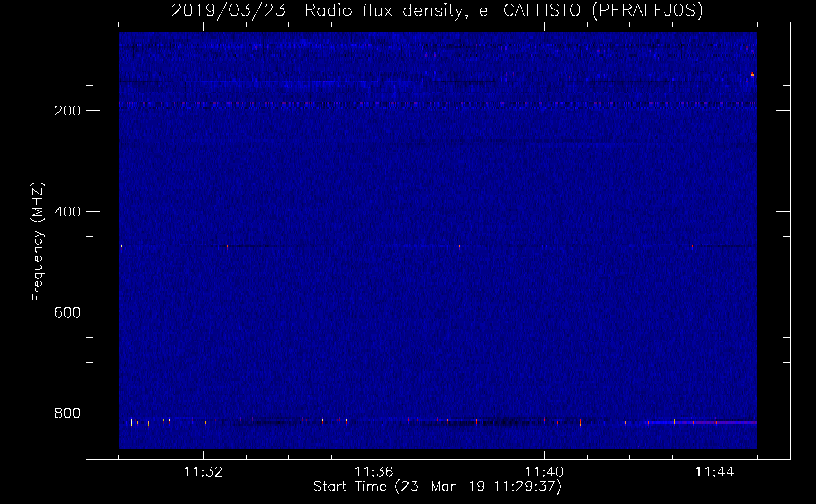Click the 400 MHz frequency tick label
Image resolution: width=816 pixels, height=504 pixels.
(x=68, y=212)
